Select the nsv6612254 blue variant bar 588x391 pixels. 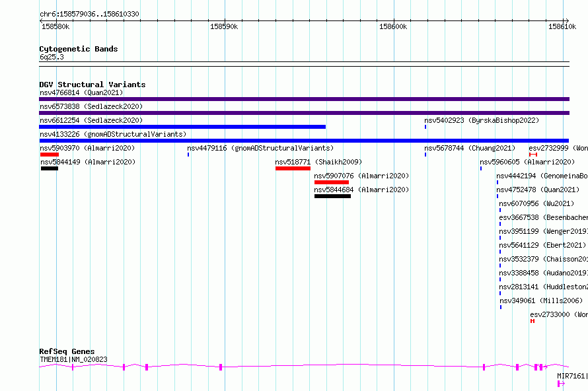[x=182, y=127]
